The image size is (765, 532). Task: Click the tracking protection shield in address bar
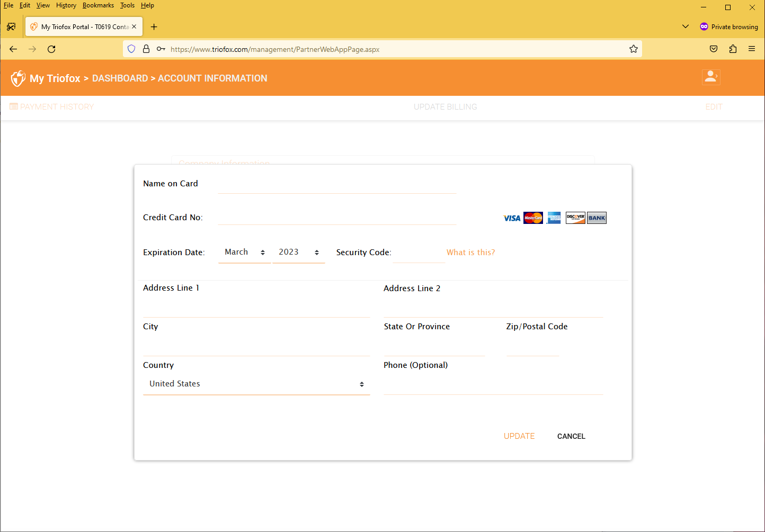click(x=131, y=48)
